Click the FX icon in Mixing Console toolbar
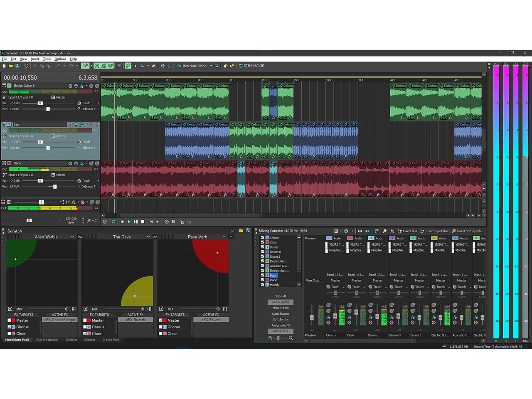The image size is (532, 399). click(392, 231)
